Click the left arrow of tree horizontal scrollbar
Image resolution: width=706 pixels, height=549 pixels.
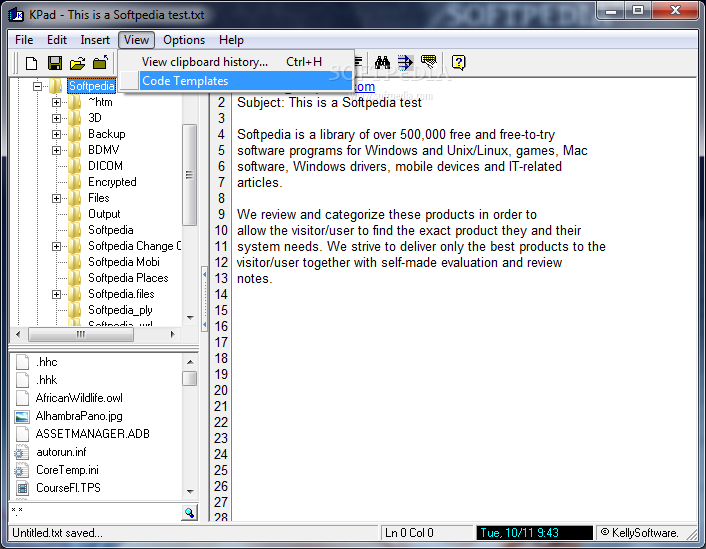click(18, 334)
